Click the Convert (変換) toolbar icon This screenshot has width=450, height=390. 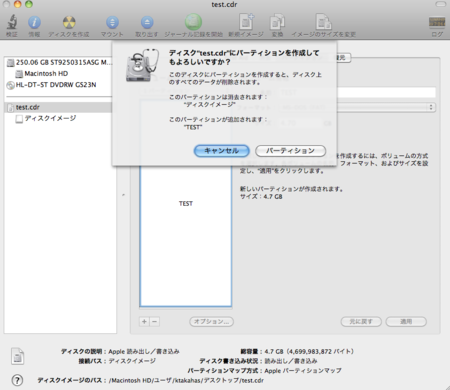pos(277,22)
